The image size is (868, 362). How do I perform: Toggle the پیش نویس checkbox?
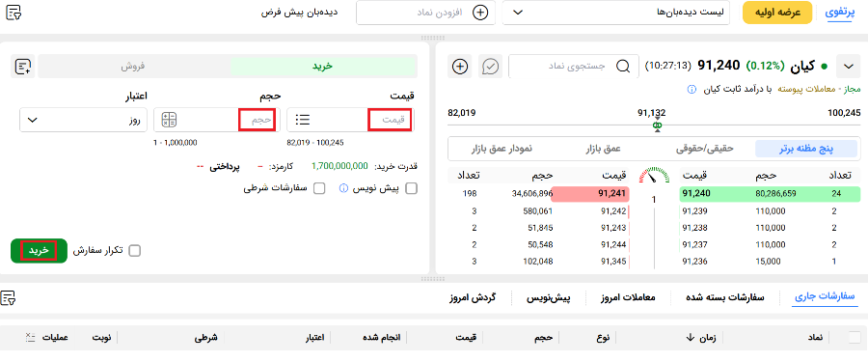[411, 188]
